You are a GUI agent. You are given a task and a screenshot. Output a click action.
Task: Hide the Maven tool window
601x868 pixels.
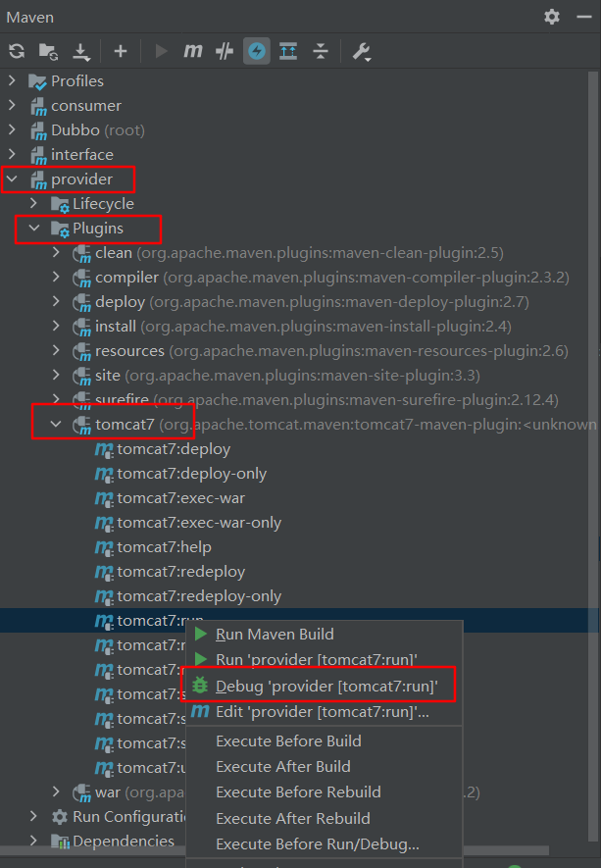click(584, 17)
